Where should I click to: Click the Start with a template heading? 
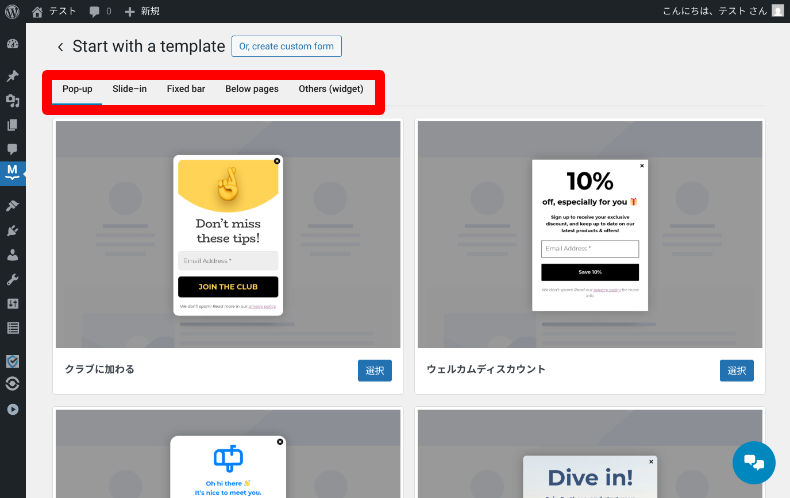pyautogui.click(x=149, y=46)
